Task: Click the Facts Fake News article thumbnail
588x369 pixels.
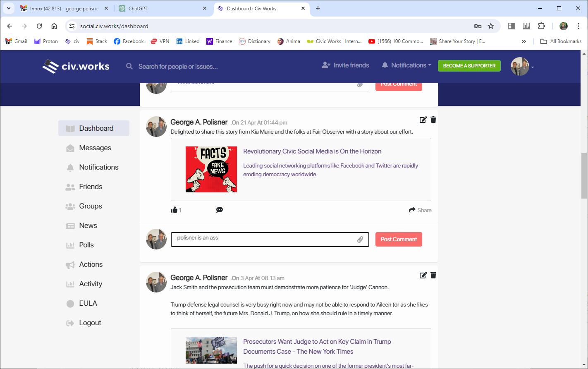Action: pos(211,169)
